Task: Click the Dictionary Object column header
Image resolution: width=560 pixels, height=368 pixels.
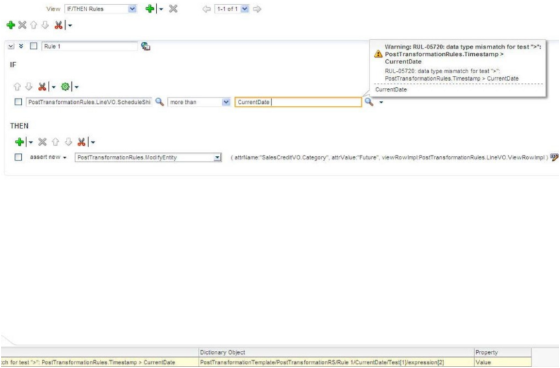Action: coord(336,352)
